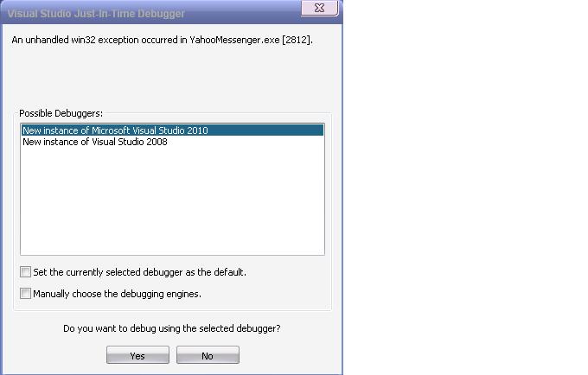Click the Possible Debuggers group label
This screenshot has width=588, height=375.
61,113
